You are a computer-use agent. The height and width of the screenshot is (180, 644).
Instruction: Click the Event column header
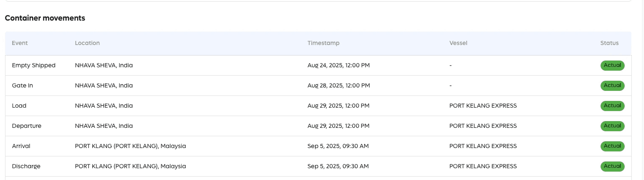[20, 43]
